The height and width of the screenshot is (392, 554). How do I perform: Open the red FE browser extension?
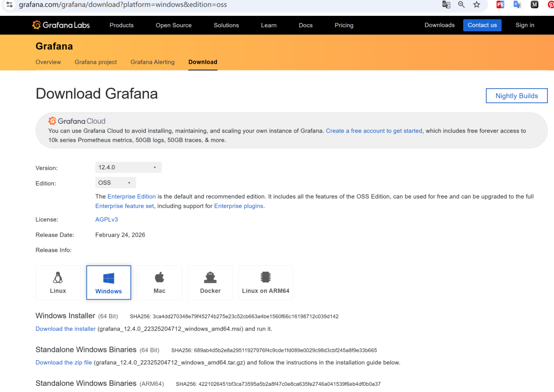pyautogui.click(x=500, y=5)
